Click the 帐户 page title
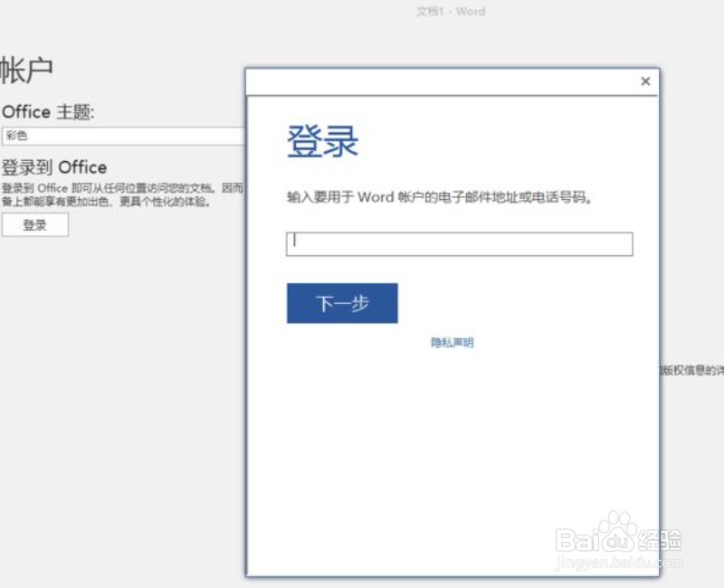The height and width of the screenshot is (588, 724). coord(27,67)
